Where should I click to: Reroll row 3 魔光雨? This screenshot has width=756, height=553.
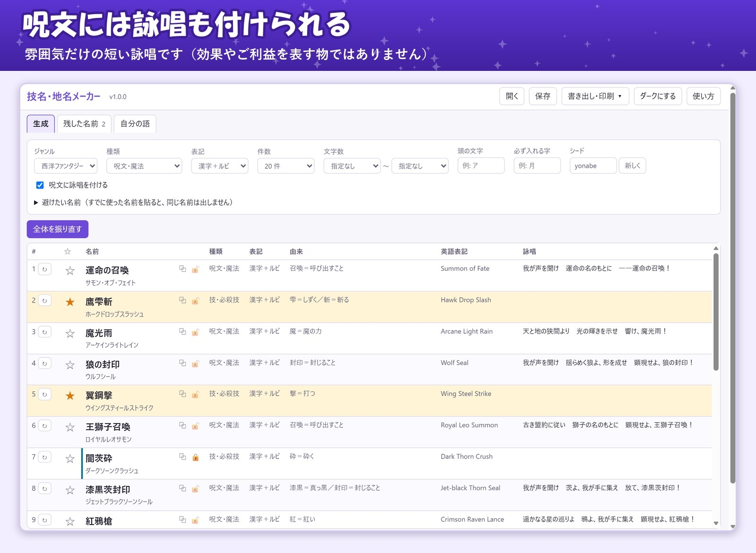tap(45, 332)
